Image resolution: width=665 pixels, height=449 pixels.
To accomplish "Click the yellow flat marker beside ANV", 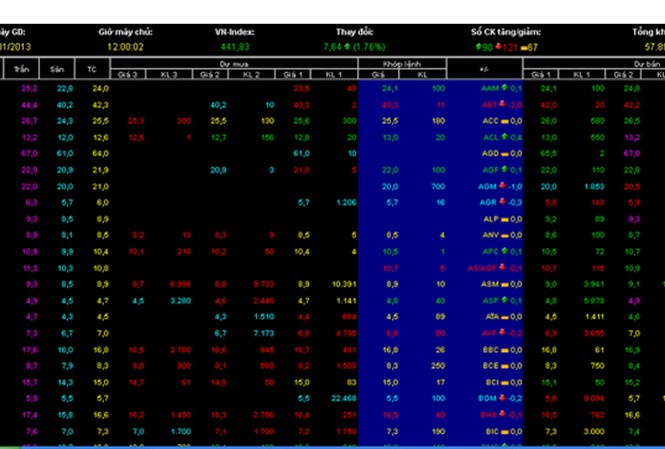I will pos(505,236).
